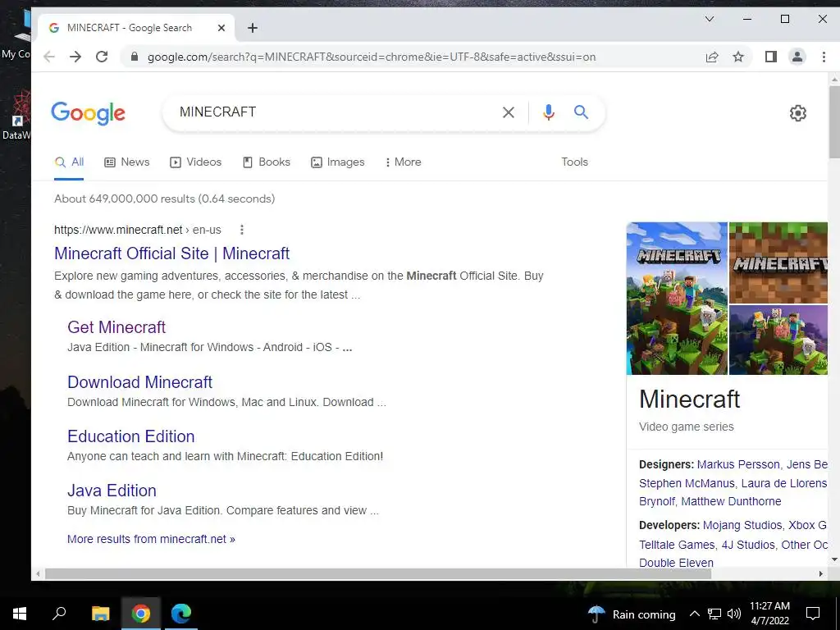Image resolution: width=840 pixels, height=630 pixels.
Task: Open a new Chrome tab
Action: click(x=253, y=28)
